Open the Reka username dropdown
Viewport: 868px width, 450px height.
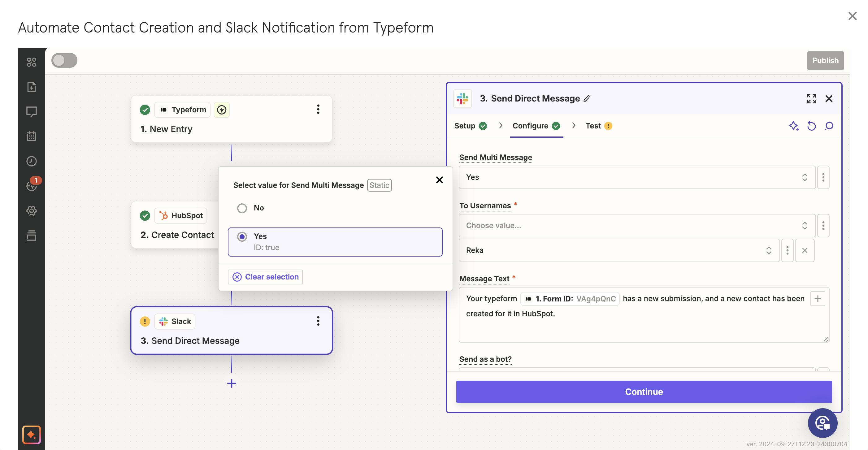click(x=619, y=250)
